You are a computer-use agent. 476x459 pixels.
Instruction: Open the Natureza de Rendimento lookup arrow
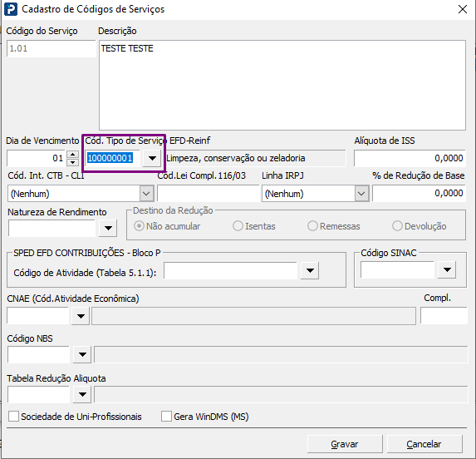point(108,228)
